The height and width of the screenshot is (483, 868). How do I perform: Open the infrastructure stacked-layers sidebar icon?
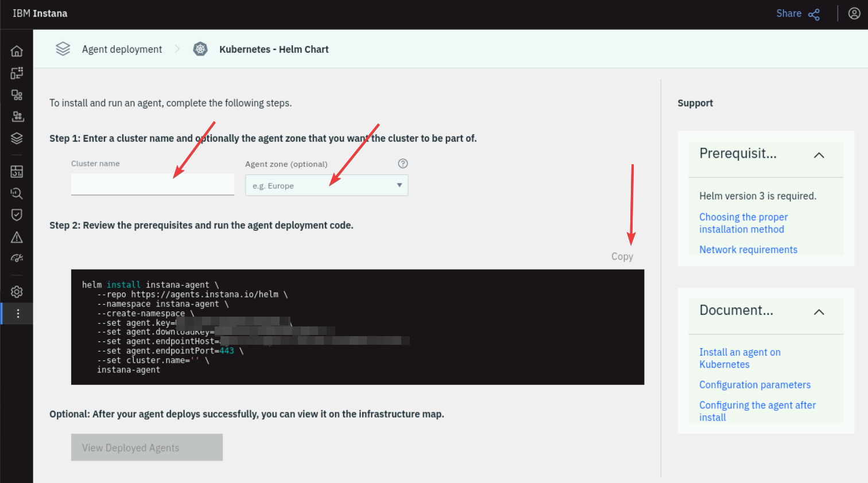tap(17, 138)
